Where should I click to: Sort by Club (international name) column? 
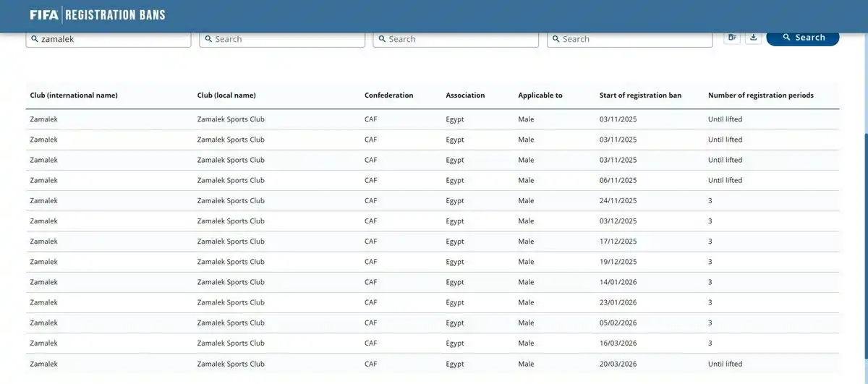74,95
